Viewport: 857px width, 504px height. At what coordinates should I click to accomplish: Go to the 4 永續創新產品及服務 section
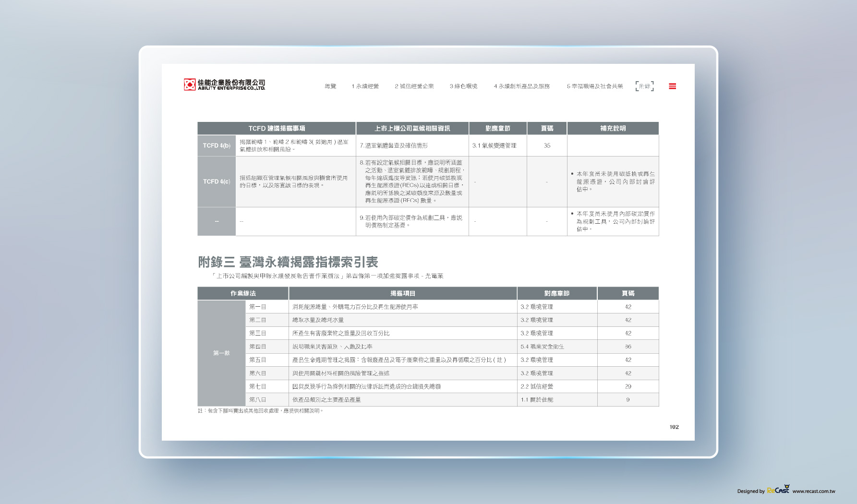[x=521, y=86]
